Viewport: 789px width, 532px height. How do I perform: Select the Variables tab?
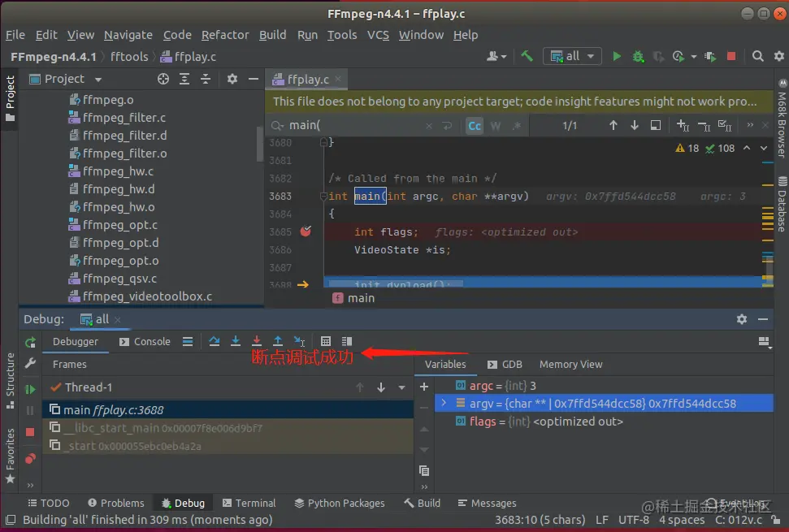(445, 365)
